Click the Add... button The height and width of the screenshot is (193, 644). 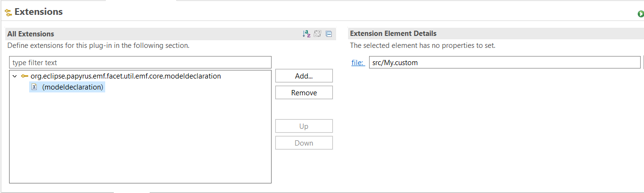(x=304, y=76)
